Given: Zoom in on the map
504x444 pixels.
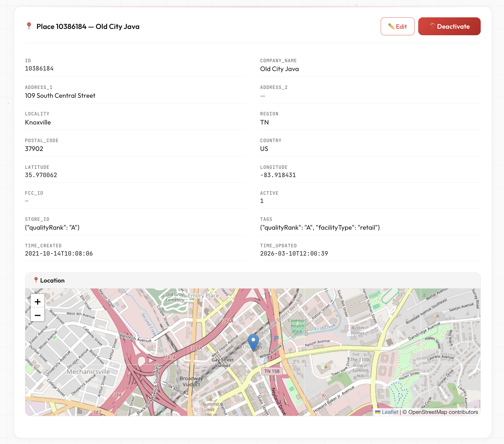Looking at the screenshot, I should [x=38, y=302].
